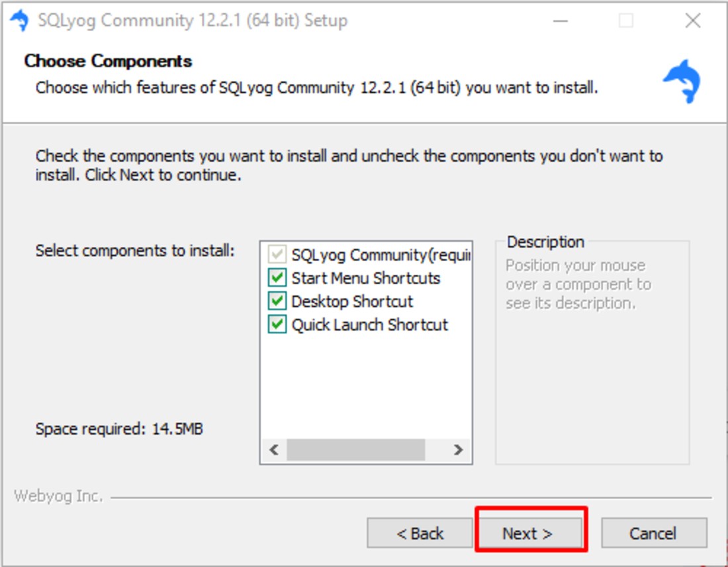Click the 'Choose Components' heading
Screen dimensions: 728x567
(108, 61)
